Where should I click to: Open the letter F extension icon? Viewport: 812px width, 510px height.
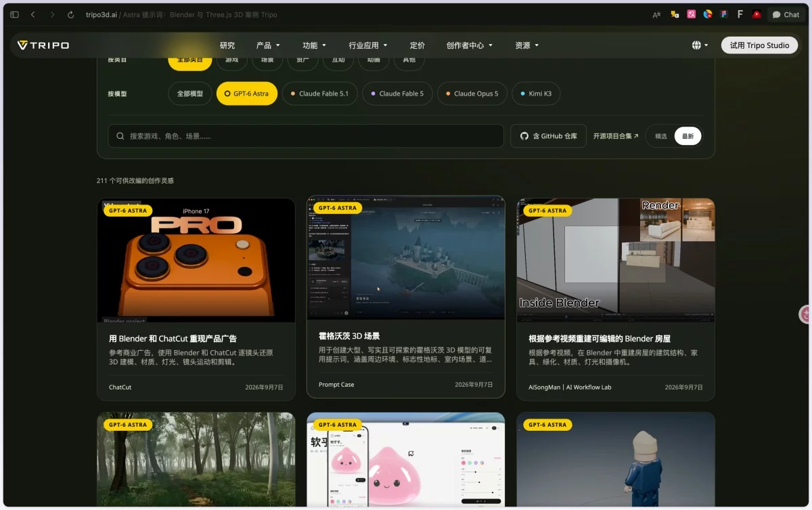(740, 14)
